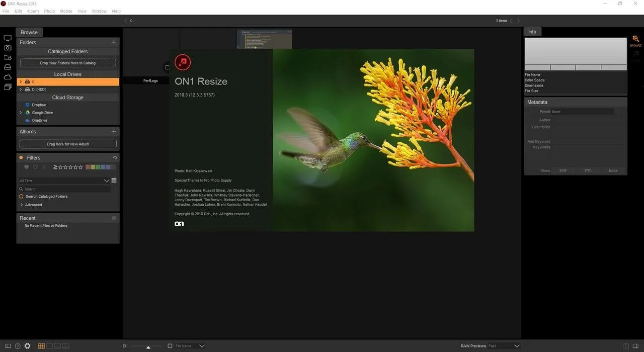This screenshot has width=644, height=352.
Task: Open the File menu
Action: (6, 11)
